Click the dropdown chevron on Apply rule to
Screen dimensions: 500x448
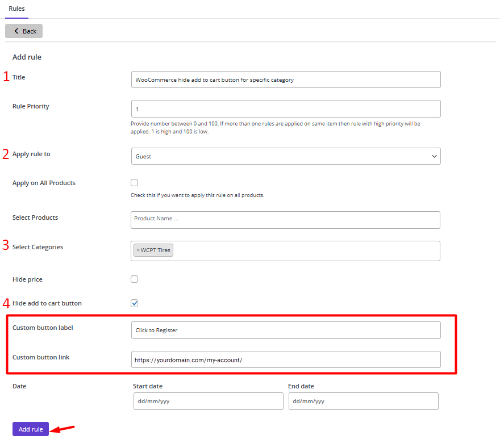tap(434, 156)
